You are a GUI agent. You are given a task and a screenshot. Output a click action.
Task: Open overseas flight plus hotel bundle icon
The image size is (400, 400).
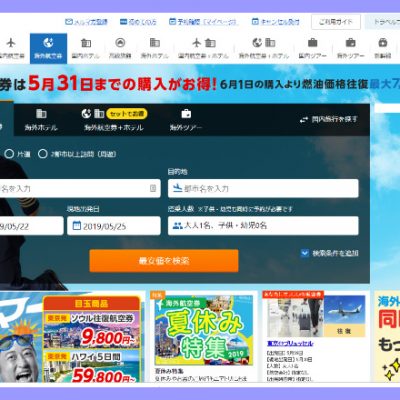click(x=263, y=43)
